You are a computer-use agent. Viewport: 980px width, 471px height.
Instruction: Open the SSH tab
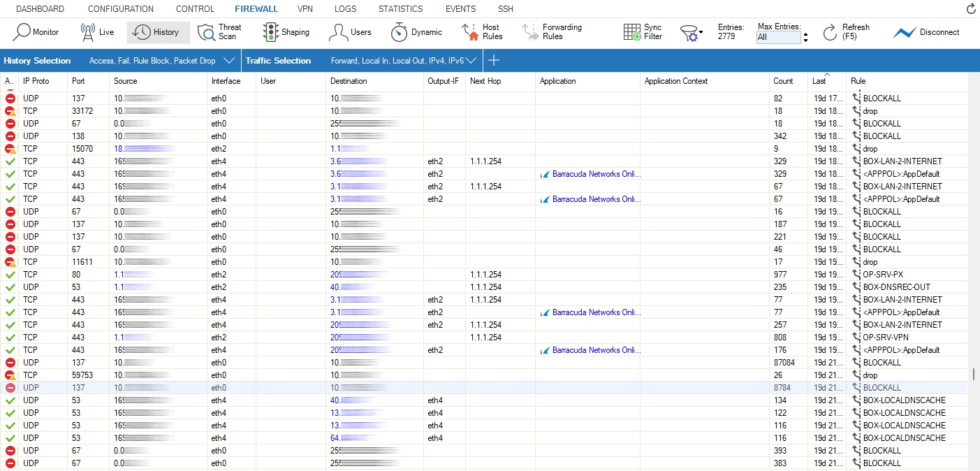pos(505,9)
